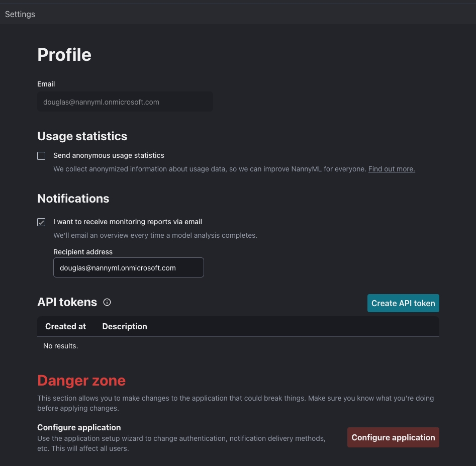Click the Recipient address input field
476x466 pixels.
pos(128,267)
